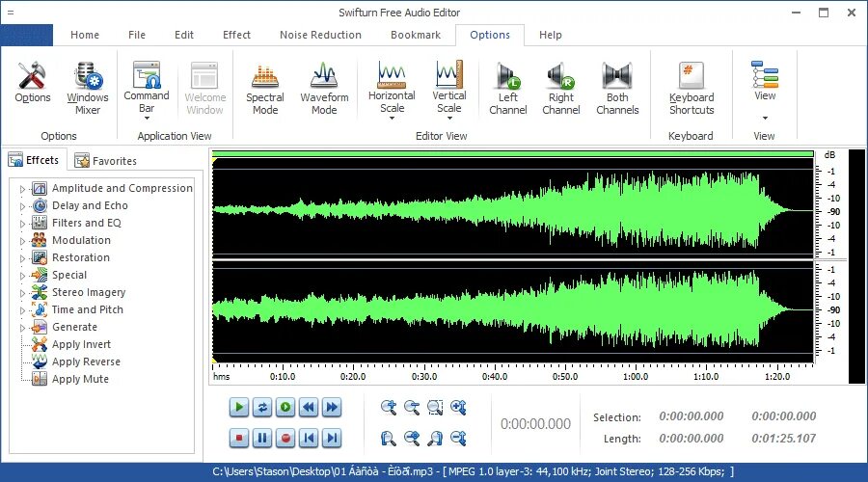Viewport: 868px width, 482px height.
Task: Fast forward with the double-right arrow button
Action: 332,408
